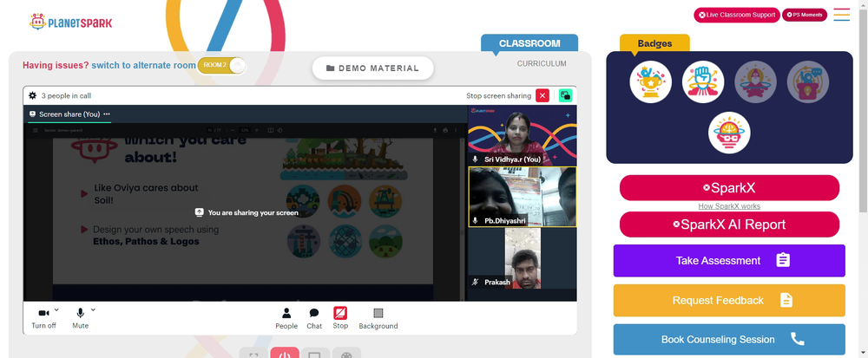Click the 'Stop screen sharing' label
The height and width of the screenshot is (358, 868).
tap(498, 95)
